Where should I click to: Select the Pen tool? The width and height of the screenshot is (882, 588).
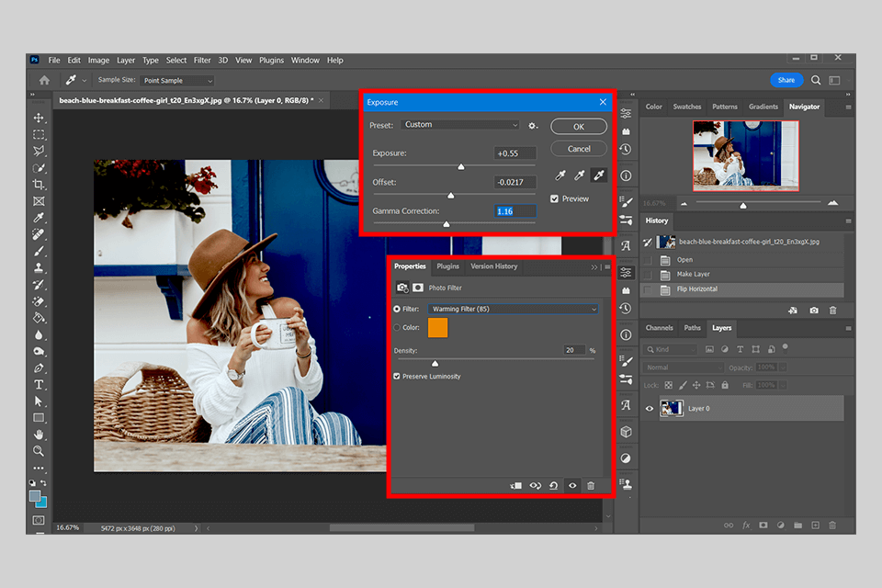(39, 368)
